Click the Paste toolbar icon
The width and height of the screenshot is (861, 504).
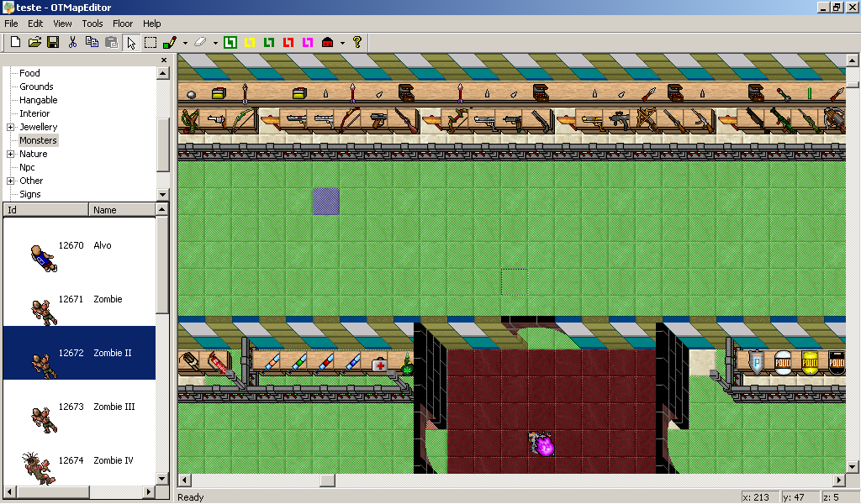[111, 42]
